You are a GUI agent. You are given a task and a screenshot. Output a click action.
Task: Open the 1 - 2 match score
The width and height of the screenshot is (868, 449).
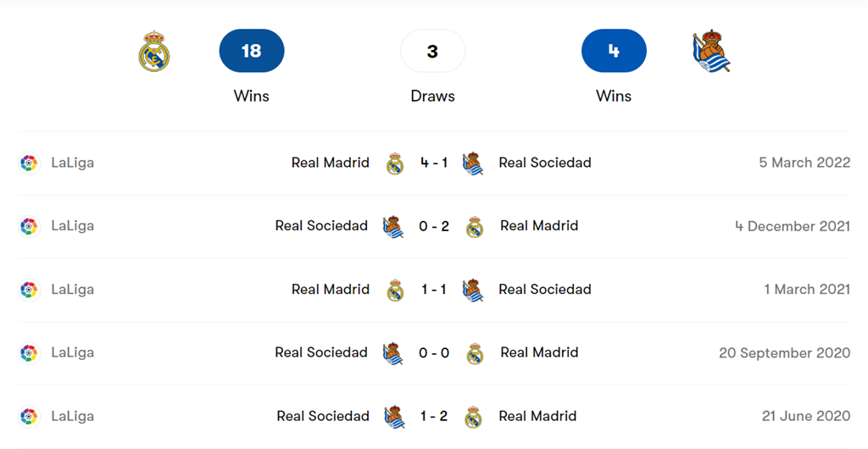pyautogui.click(x=434, y=416)
